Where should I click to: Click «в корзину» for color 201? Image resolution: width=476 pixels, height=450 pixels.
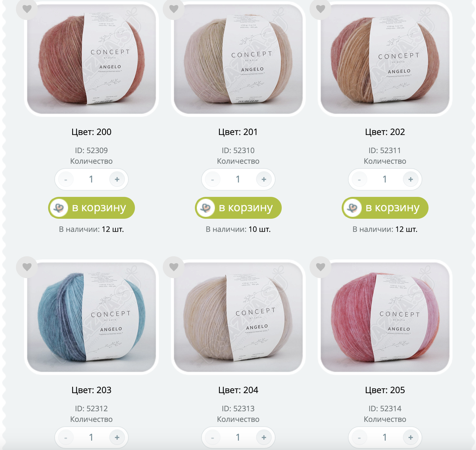tap(238, 208)
